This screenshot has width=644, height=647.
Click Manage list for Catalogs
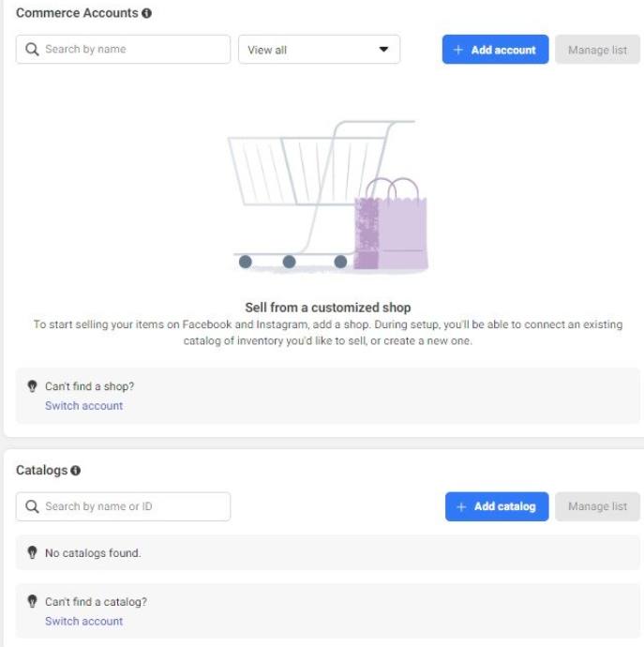[x=597, y=506]
